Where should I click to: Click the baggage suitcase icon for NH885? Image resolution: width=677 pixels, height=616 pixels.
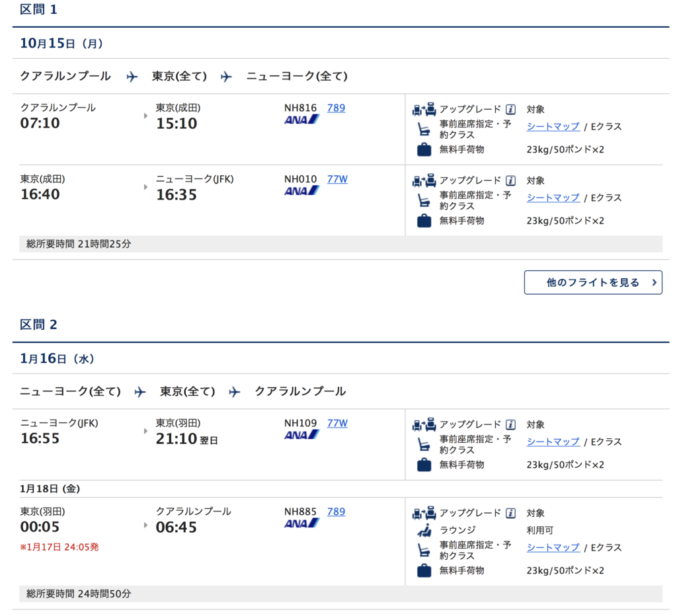pos(424,570)
